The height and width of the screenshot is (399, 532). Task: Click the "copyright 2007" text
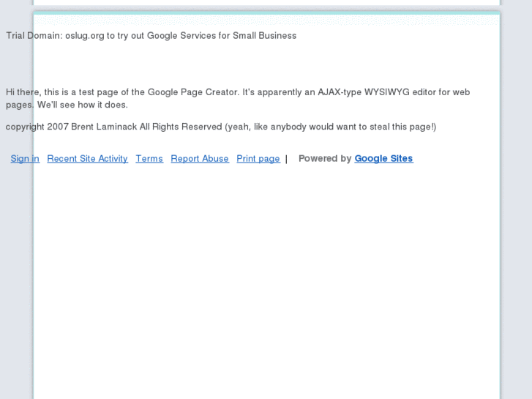click(x=37, y=127)
